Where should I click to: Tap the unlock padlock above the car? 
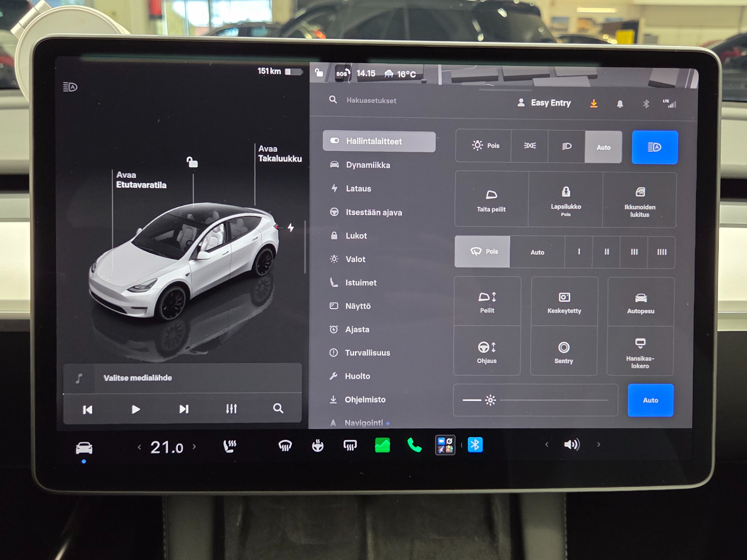[192, 162]
